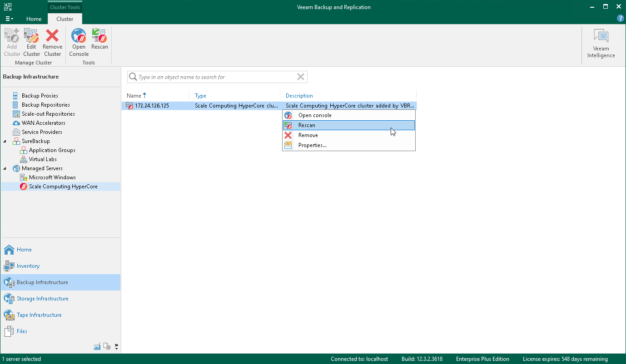
Task: Choose Properties... from the context menu
Action: (x=349, y=145)
